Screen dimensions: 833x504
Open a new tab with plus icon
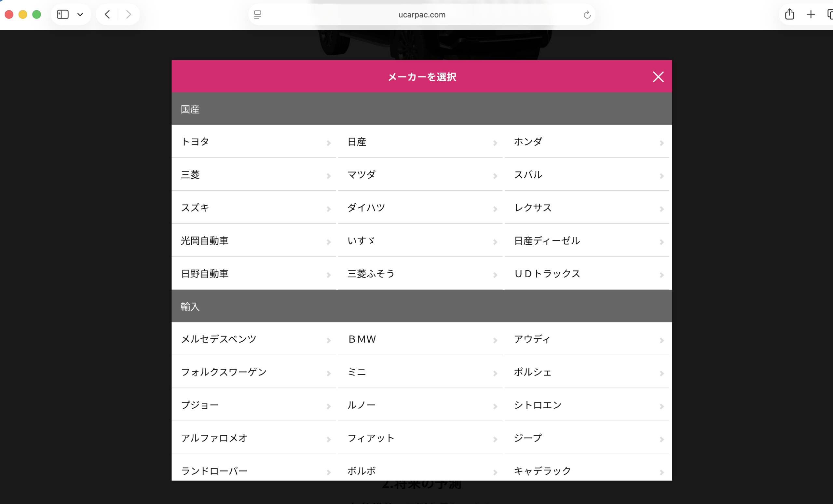811,14
